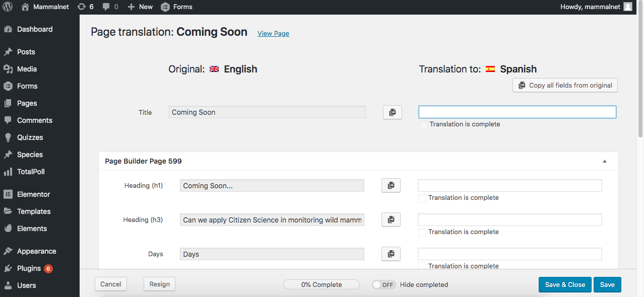Viewport: 644px width, 297px height.
Task: Go to Elementor in the sidebar
Action: point(33,194)
